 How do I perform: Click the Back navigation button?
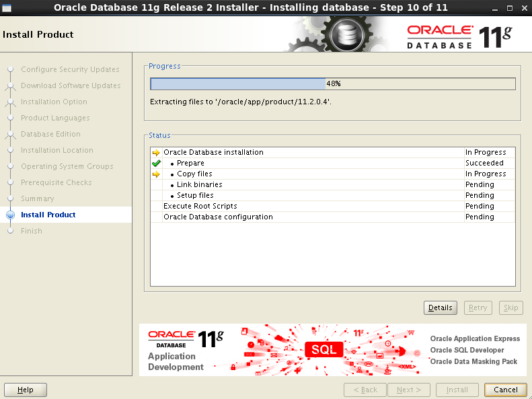tap(365, 390)
